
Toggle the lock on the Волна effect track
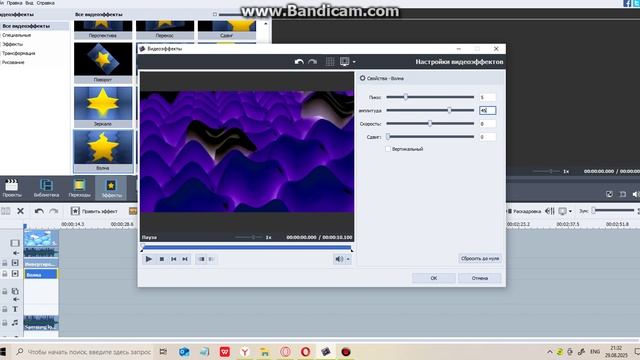pos(4,274)
